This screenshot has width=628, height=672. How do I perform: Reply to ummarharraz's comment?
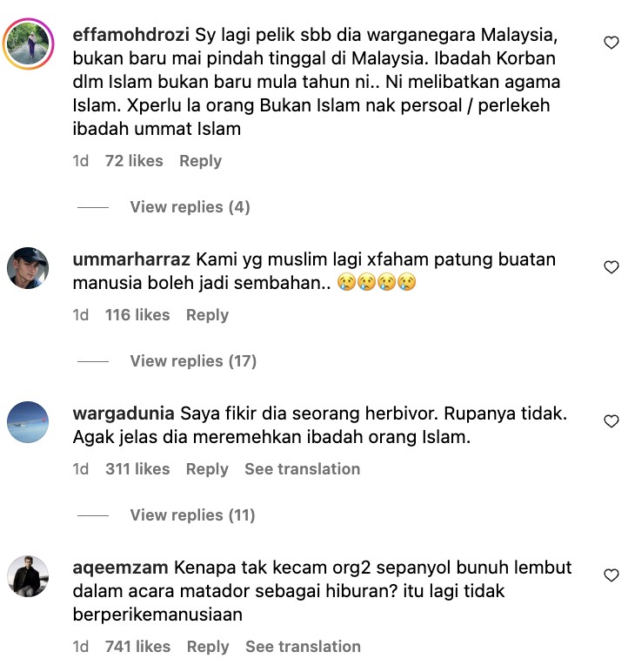[x=207, y=315]
